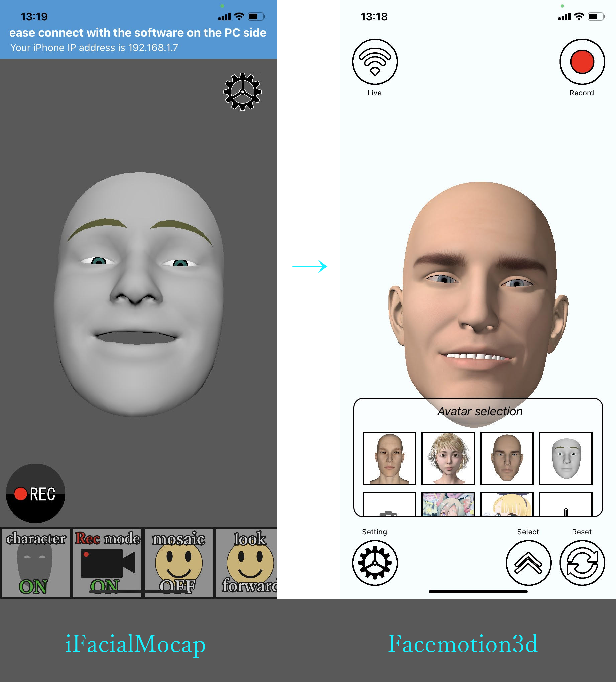Image resolution: width=616 pixels, height=682 pixels.
Task: Tap the black REC record button
Action: 35,493
